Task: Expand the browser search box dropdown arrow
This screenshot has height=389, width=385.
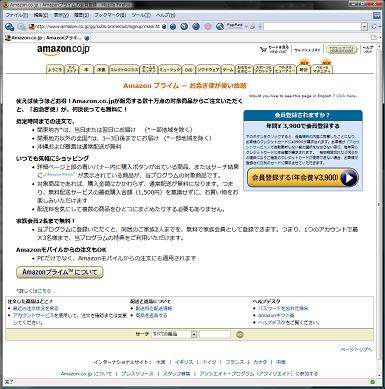Action: pyautogui.click(x=365, y=26)
